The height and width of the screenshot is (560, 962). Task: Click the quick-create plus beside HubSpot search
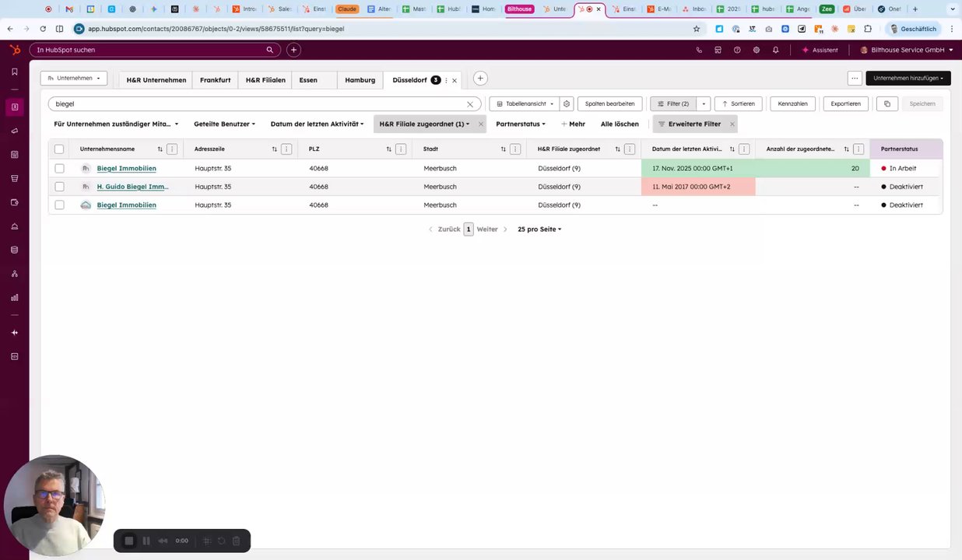tap(293, 50)
